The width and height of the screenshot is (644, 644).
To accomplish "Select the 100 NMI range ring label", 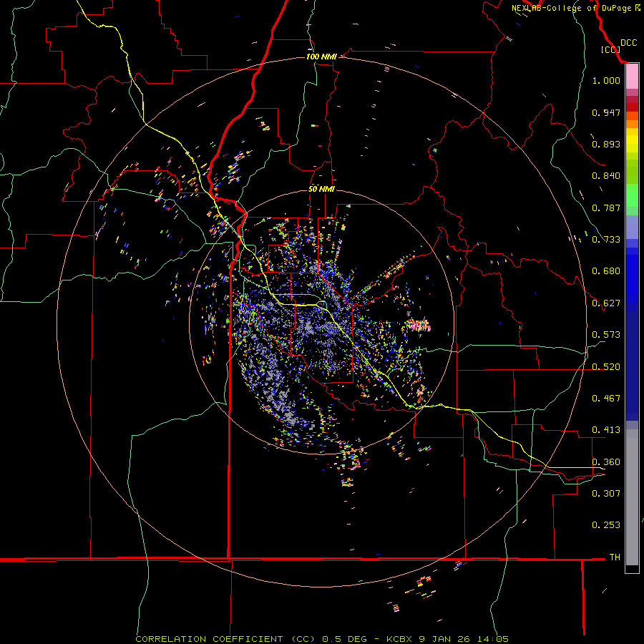I will 321,57.
